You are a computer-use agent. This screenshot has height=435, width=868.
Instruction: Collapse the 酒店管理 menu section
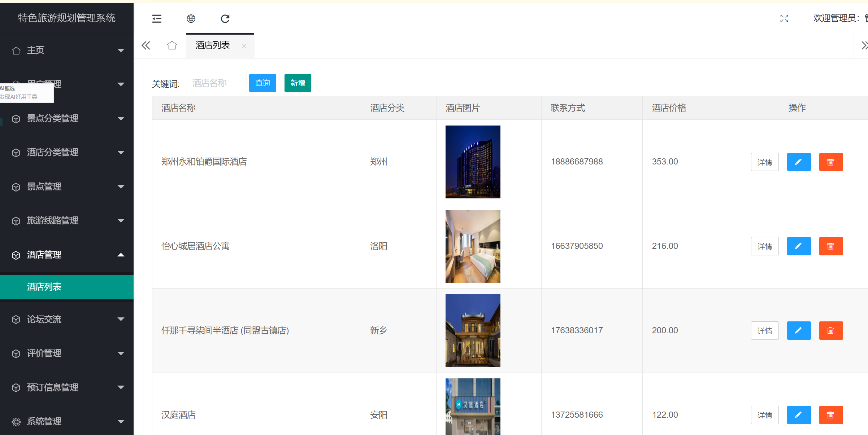[x=44, y=255]
